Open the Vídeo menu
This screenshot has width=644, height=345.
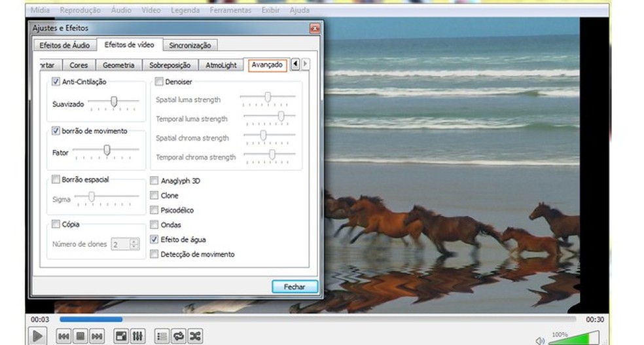click(151, 10)
